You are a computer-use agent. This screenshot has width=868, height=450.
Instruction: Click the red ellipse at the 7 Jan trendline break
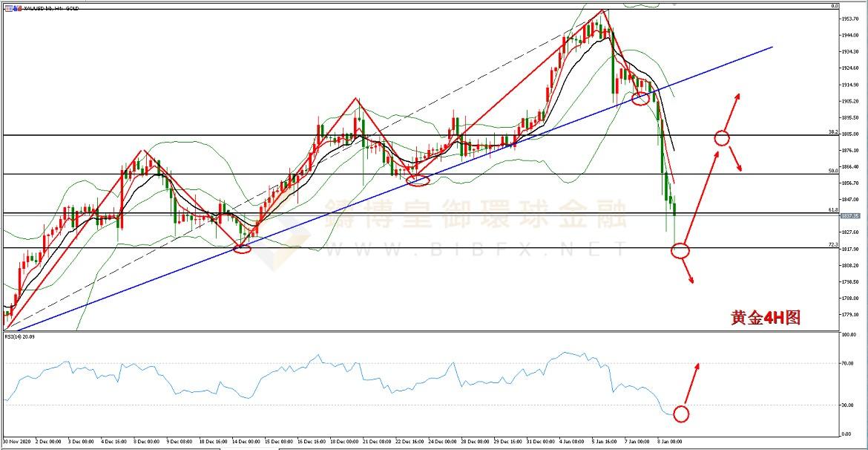[640, 98]
